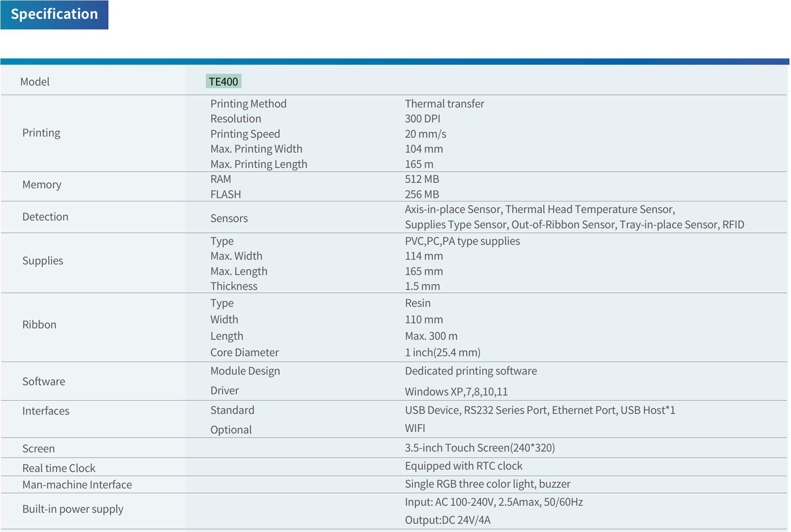Image resolution: width=791 pixels, height=532 pixels.
Task: Select the WIFI value
Action: pyautogui.click(x=415, y=428)
